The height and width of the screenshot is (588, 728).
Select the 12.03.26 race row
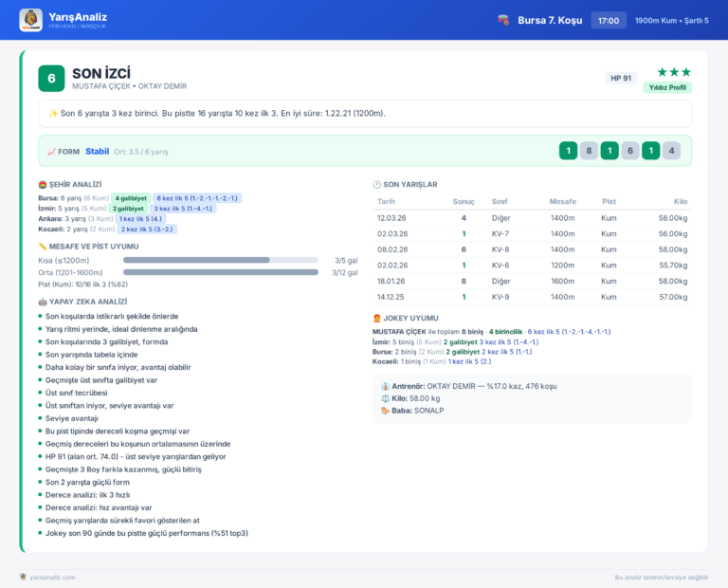click(532, 218)
